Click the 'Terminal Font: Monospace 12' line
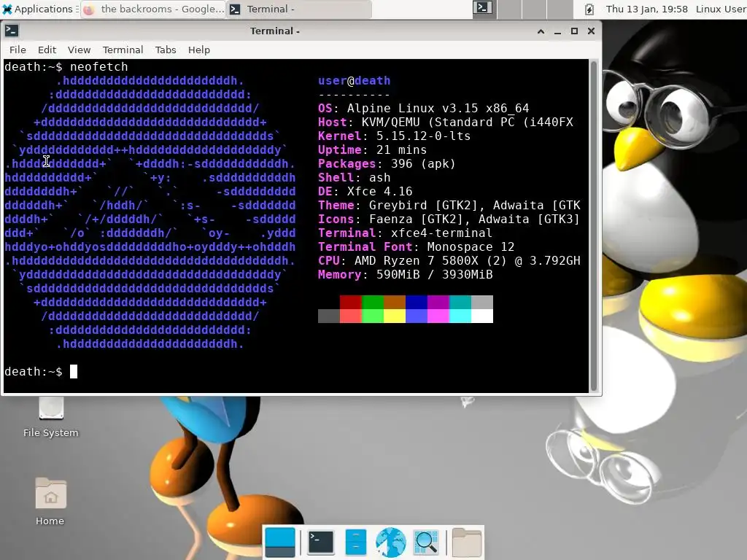Screen dimensions: 747x560 click(x=416, y=246)
